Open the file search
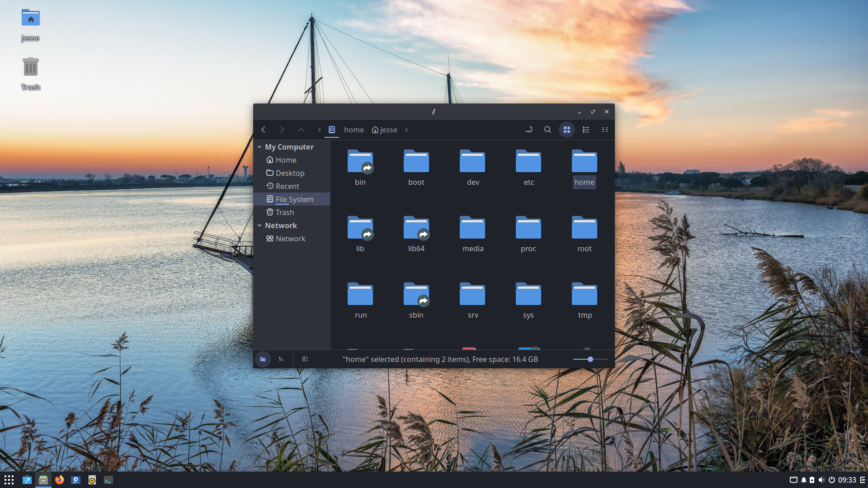This screenshot has height=488, width=868. [547, 130]
